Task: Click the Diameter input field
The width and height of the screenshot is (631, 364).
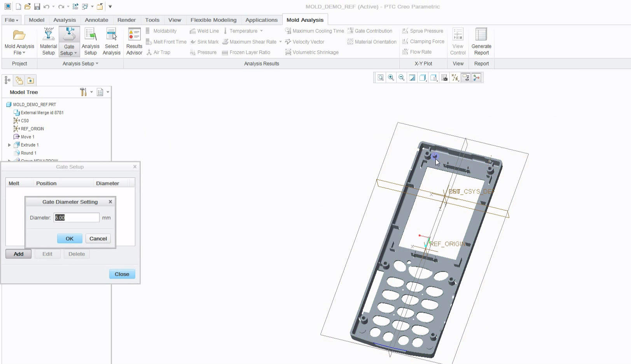Action: point(77,218)
